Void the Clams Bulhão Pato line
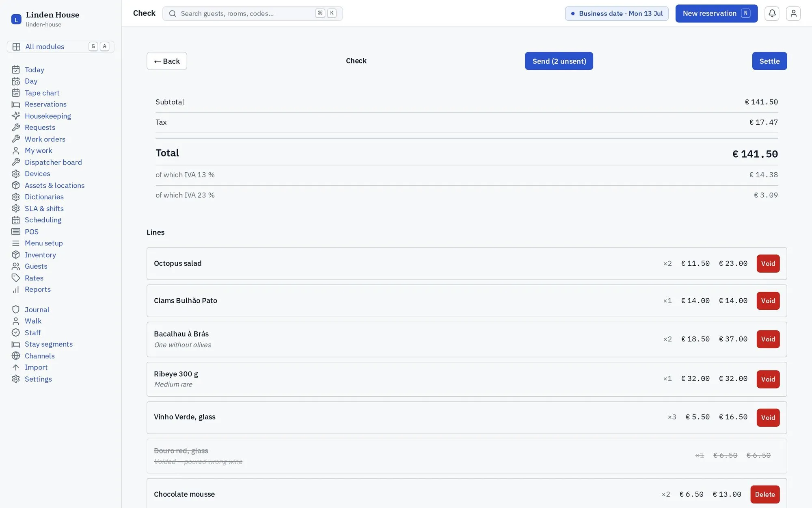 [x=768, y=301]
